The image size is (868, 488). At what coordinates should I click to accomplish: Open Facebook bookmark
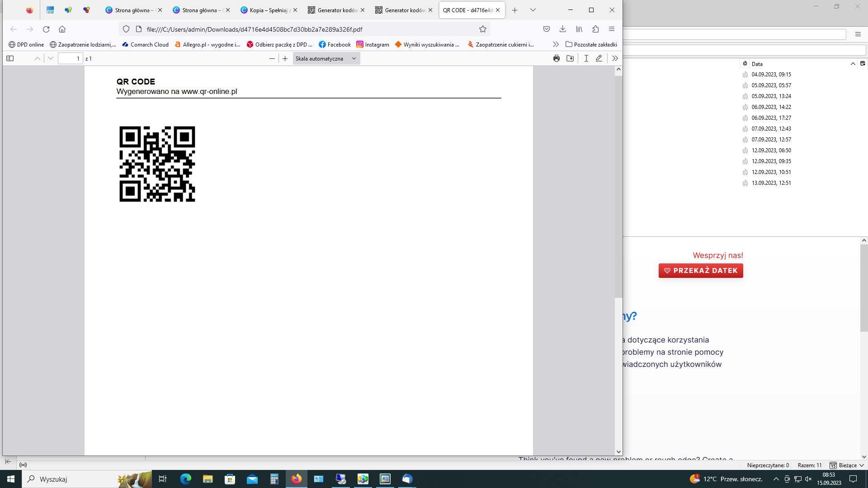click(335, 44)
